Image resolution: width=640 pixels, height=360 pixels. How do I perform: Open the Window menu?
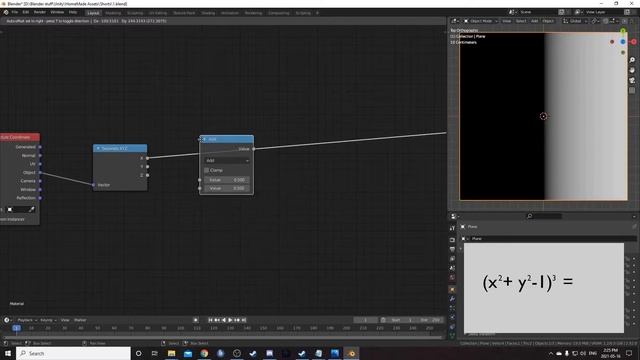57,12
